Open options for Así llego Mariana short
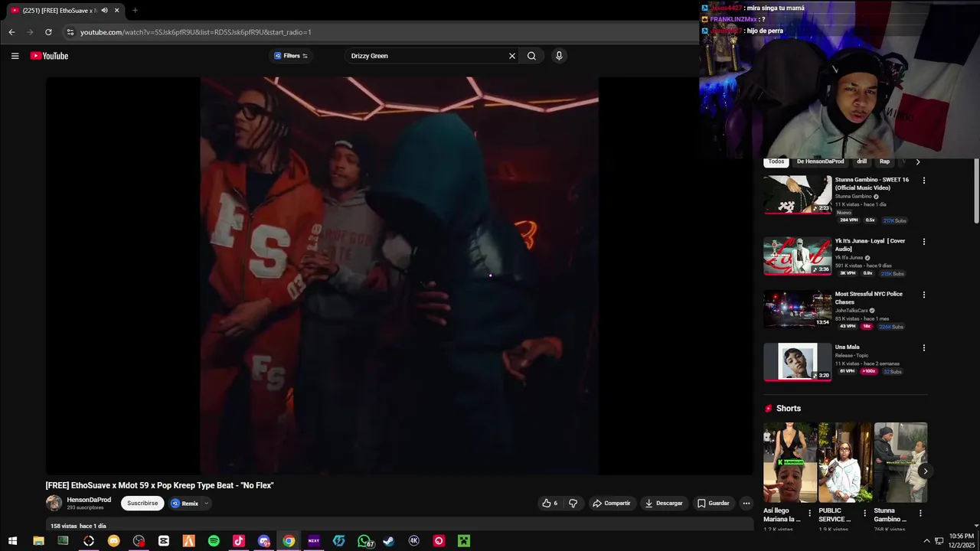 [x=809, y=514]
